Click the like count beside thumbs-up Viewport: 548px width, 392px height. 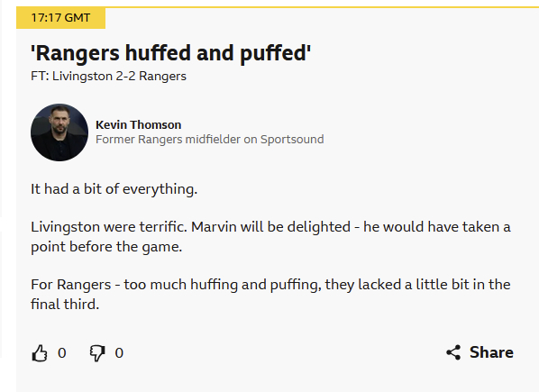pyautogui.click(x=62, y=352)
